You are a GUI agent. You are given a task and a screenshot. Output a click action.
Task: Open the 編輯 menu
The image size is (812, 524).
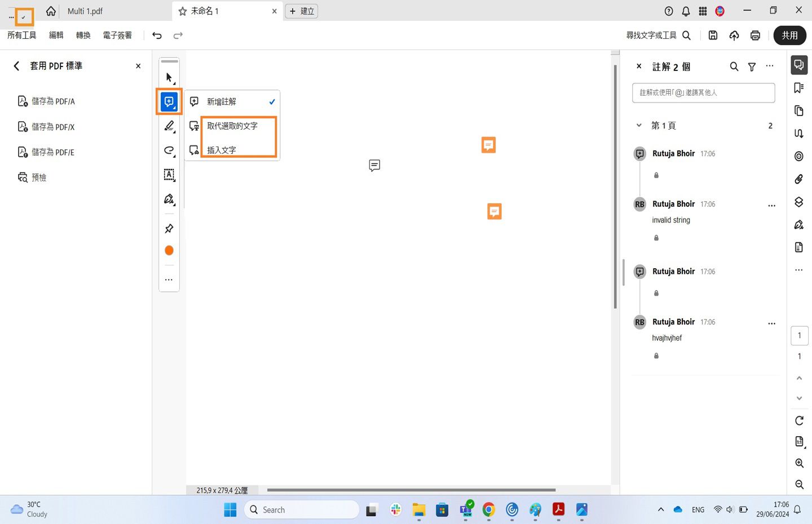click(x=56, y=35)
